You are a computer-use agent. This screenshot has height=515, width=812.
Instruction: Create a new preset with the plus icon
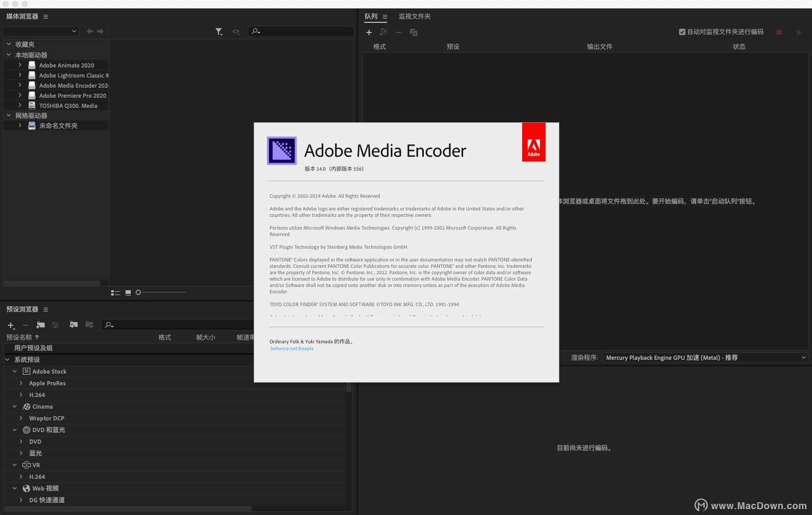tap(10, 325)
